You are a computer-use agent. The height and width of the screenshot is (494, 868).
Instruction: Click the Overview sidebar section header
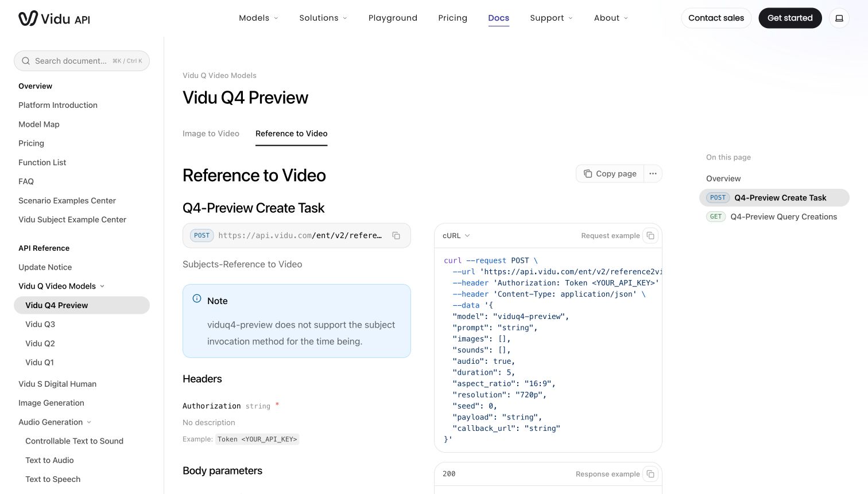35,86
